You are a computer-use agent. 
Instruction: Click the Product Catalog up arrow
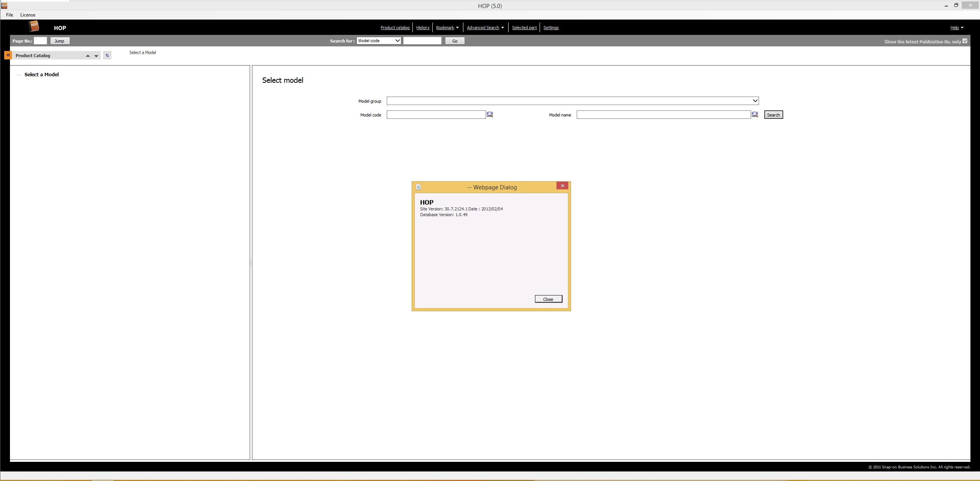tap(88, 56)
